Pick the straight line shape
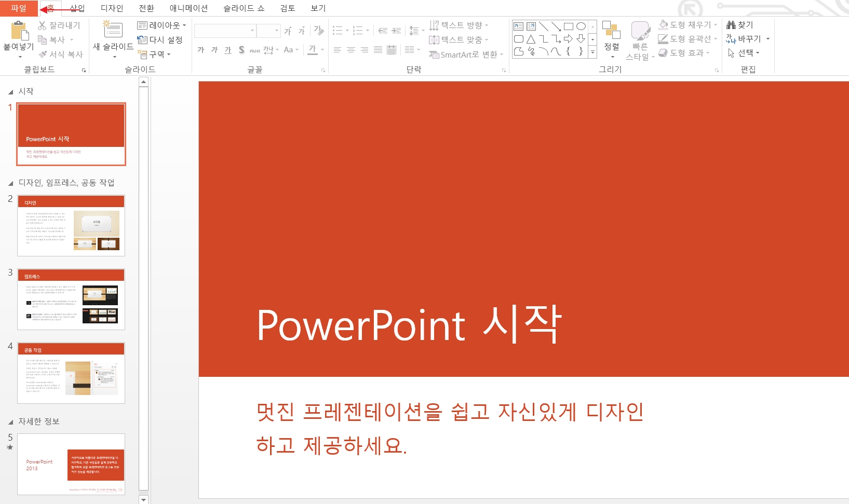 (x=543, y=26)
